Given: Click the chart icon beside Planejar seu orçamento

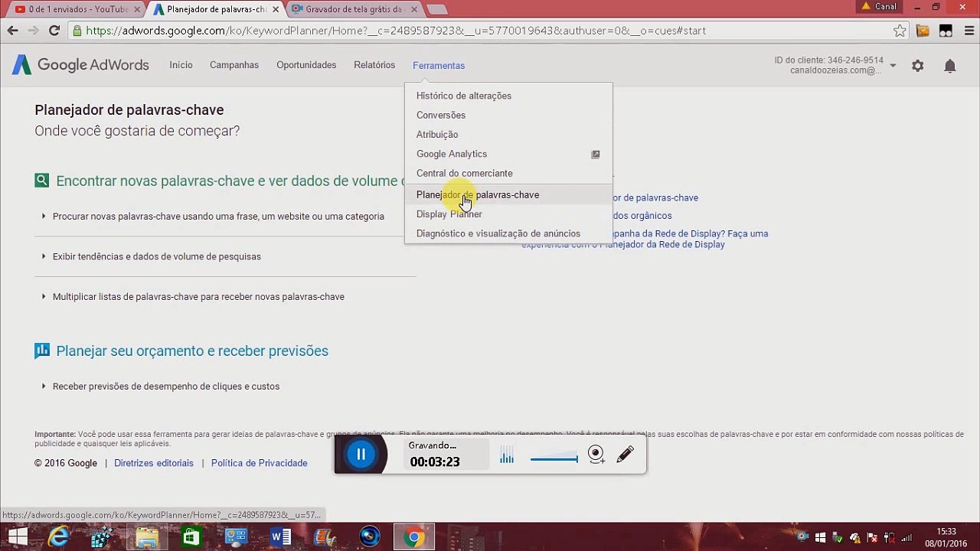Looking at the screenshot, I should pos(42,350).
